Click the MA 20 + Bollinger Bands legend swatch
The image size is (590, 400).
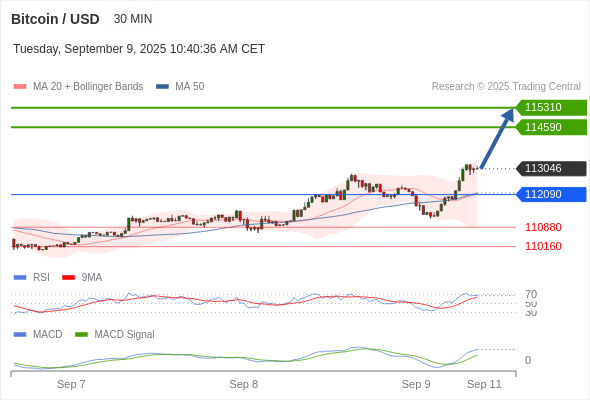pyautogui.click(x=20, y=87)
